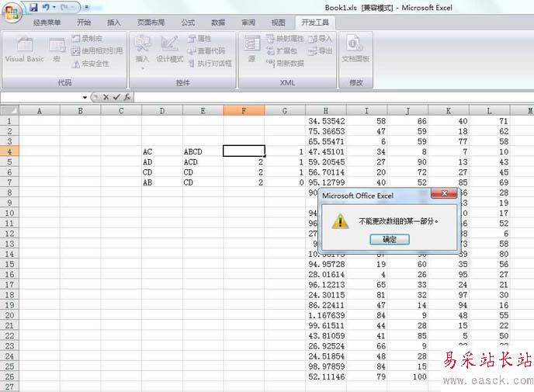Toggle Use Relative References (使用相对引用)
The image size is (534, 392).
coord(97,51)
